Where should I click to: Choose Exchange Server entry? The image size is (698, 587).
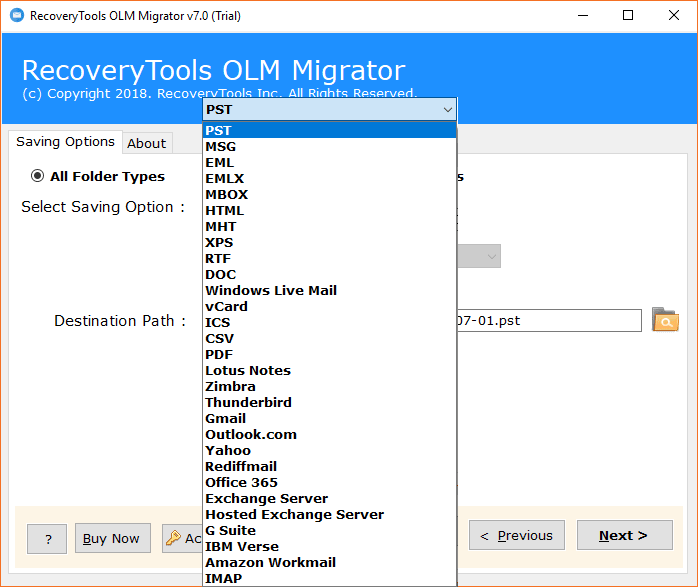point(329,499)
